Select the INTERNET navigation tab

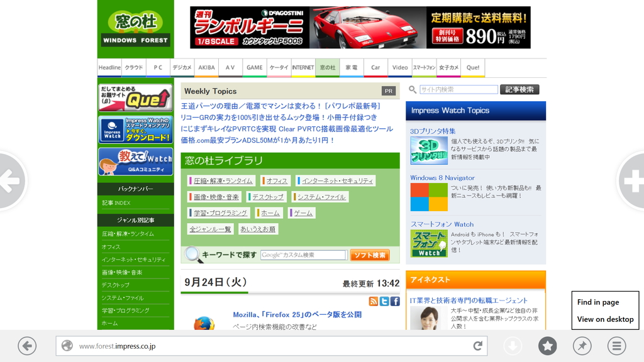(303, 68)
